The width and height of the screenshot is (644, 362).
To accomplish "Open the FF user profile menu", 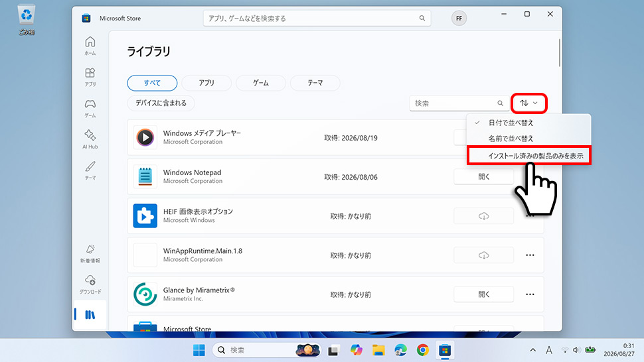I will [x=459, y=18].
